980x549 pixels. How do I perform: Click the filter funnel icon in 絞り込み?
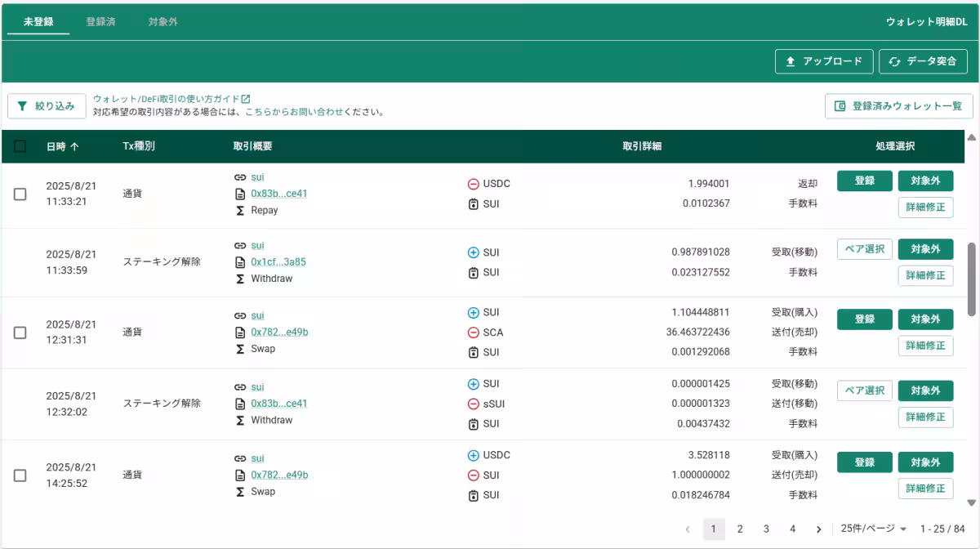pos(22,106)
